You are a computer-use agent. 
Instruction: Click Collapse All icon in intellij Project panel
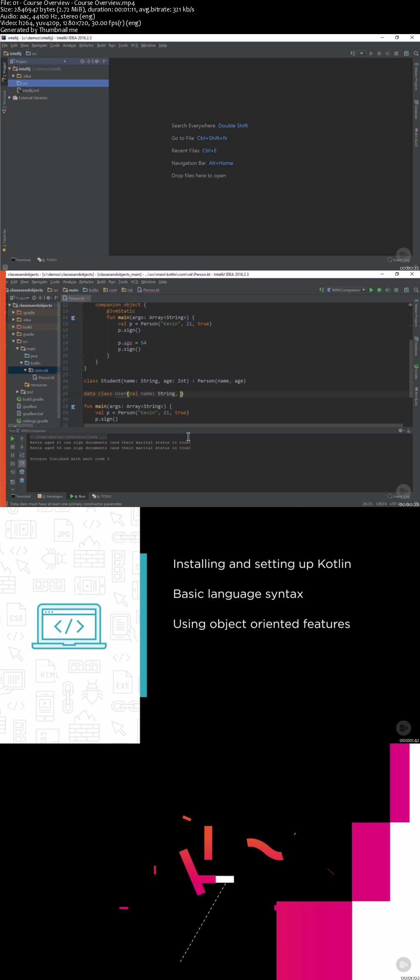pos(88,62)
